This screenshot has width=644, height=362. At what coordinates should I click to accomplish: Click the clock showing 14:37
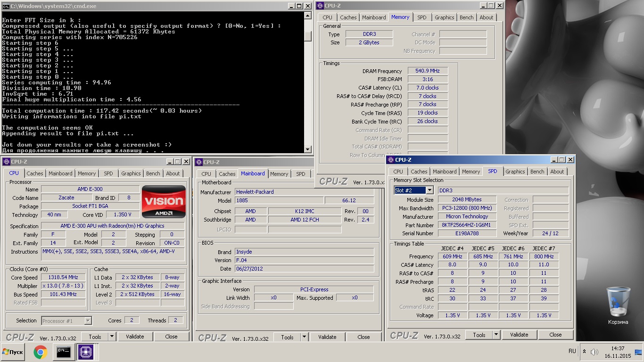(x=617, y=348)
